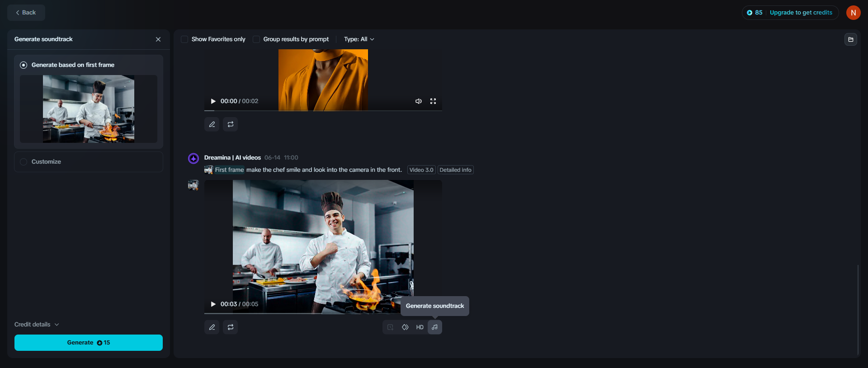Play the orange jacket video
The height and width of the screenshot is (368, 868).
(213, 101)
